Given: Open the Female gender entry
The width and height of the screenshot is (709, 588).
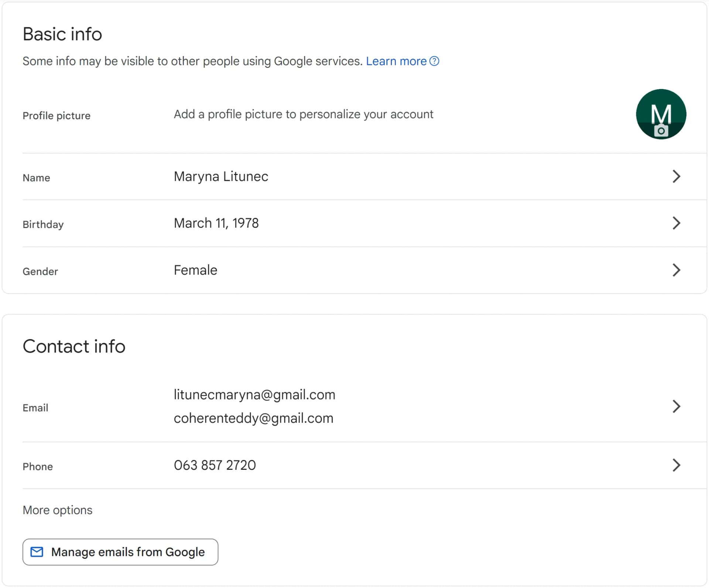Looking at the screenshot, I should [195, 270].
